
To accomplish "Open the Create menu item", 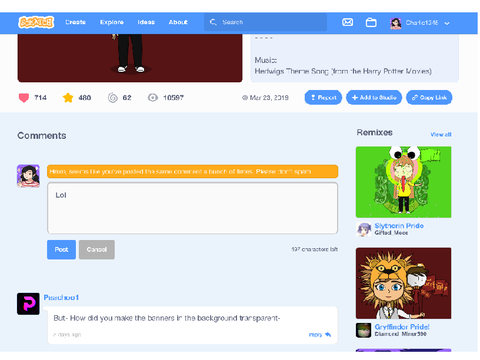I will tap(75, 22).
